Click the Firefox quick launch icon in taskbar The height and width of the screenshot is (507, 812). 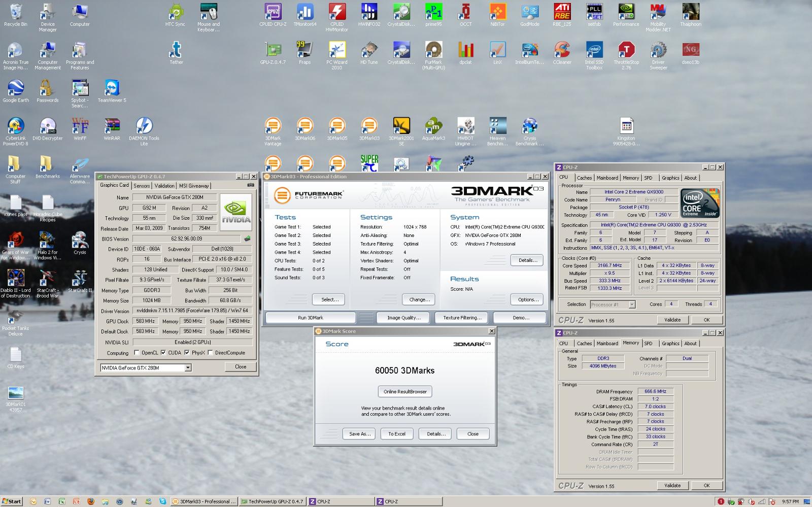click(90, 501)
